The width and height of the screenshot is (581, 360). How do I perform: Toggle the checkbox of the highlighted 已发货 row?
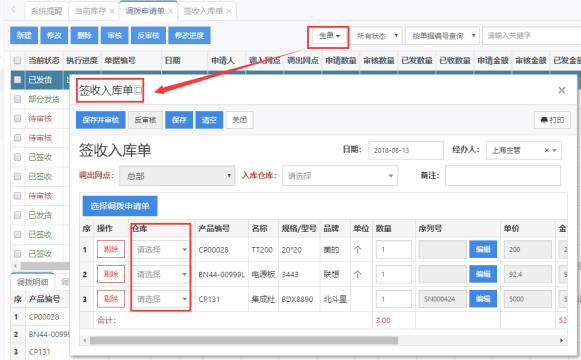coord(17,80)
